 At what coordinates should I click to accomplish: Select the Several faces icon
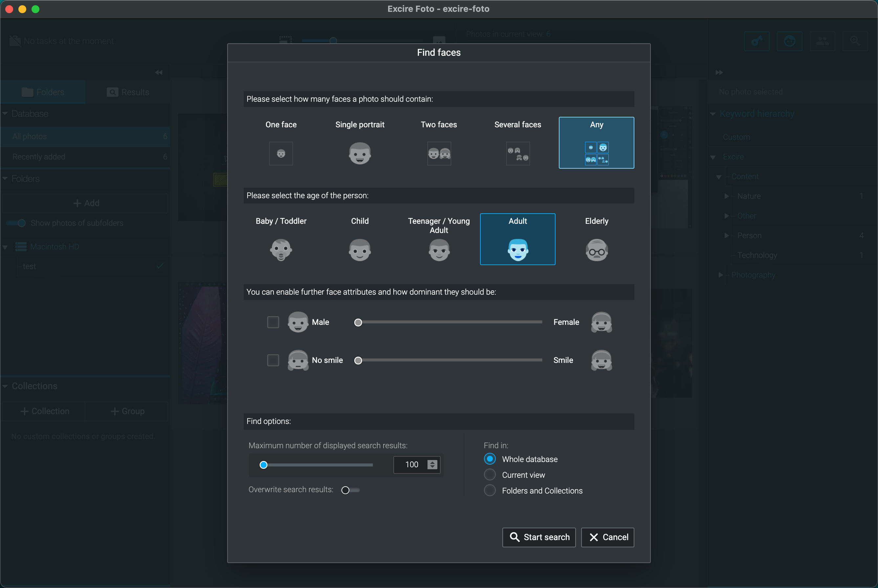(517, 153)
